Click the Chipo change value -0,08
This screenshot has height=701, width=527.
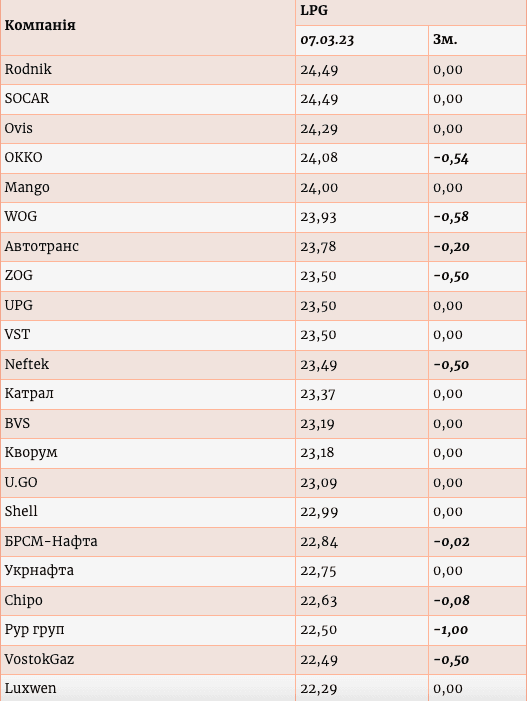(451, 600)
